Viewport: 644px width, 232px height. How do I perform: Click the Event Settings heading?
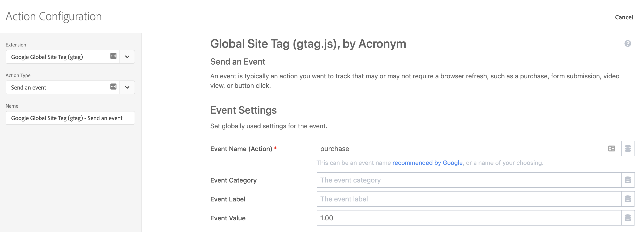coord(243,110)
